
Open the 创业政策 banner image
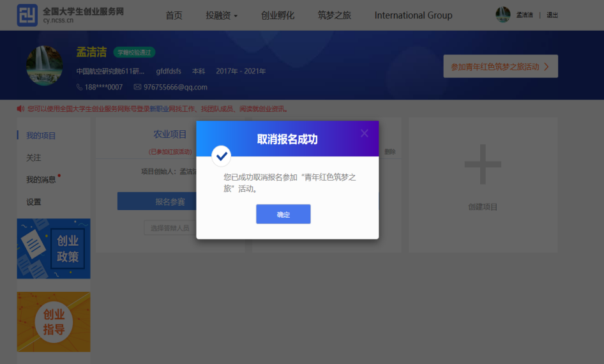(54, 248)
